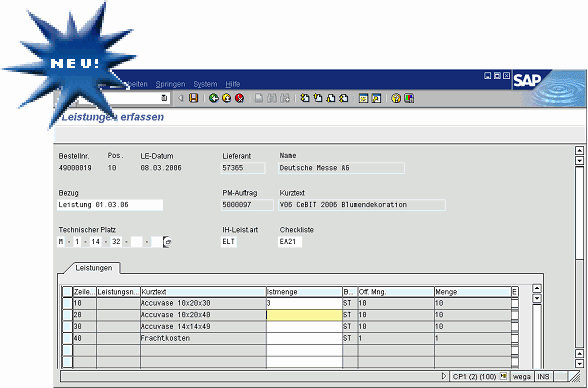Click table scrollbar down arrow
The image size is (588, 388).
click(x=537, y=298)
